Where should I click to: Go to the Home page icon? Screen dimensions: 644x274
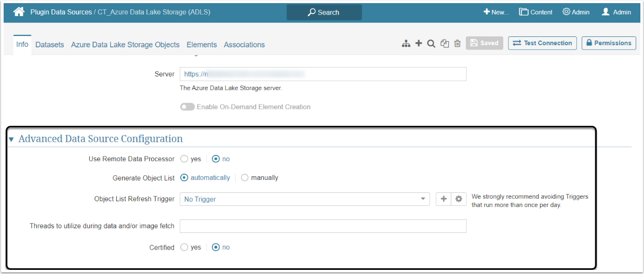pyautogui.click(x=19, y=11)
